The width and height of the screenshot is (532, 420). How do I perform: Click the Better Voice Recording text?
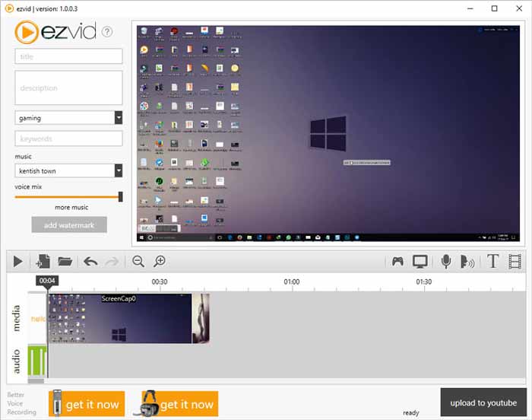tap(22, 403)
